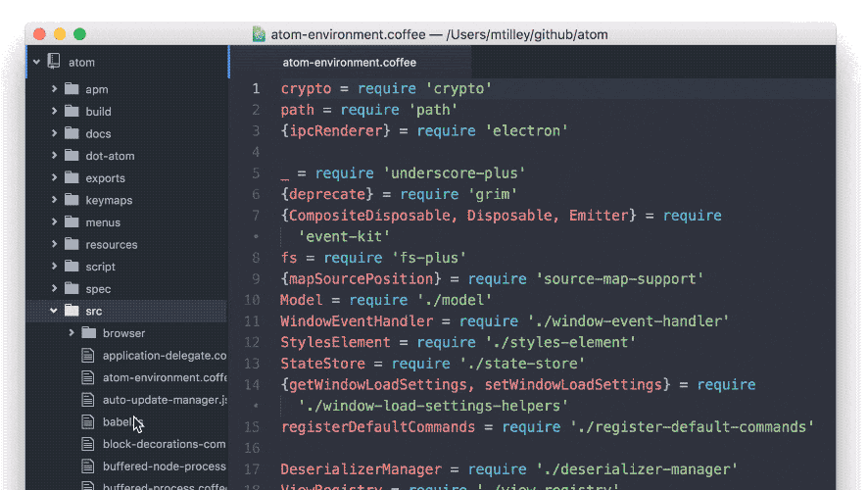Collapse the src folder chevron

(55, 311)
